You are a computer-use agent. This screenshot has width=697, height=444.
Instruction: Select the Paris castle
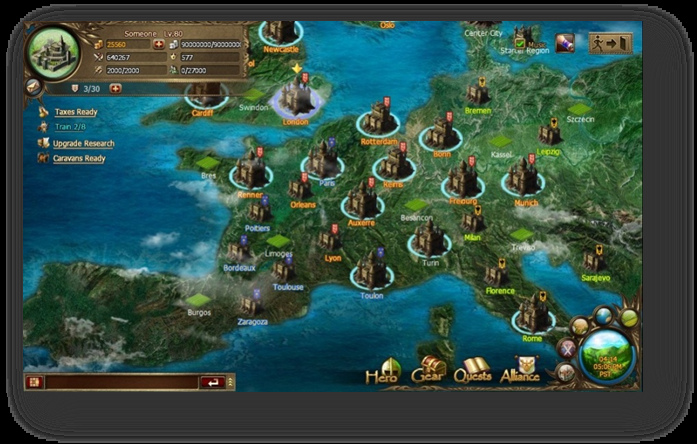(x=323, y=160)
